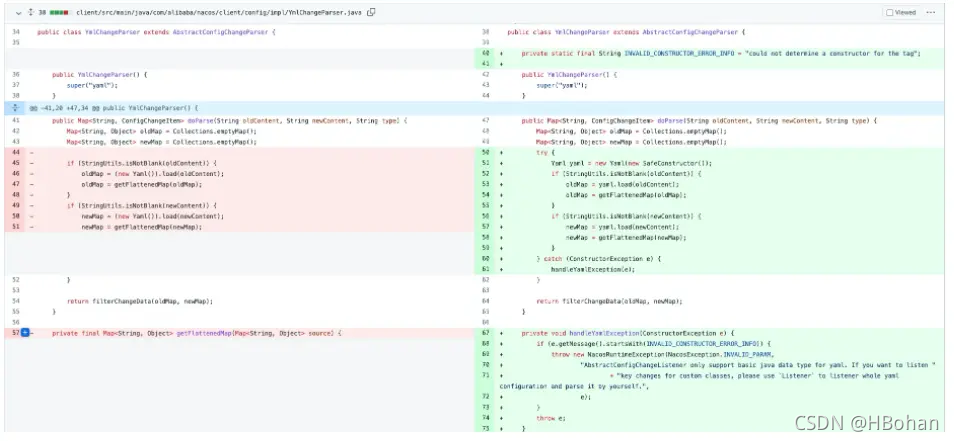This screenshot has height=441, width=954.
Task: Select the '38' changed lines count
Action: tap(42, 12)
